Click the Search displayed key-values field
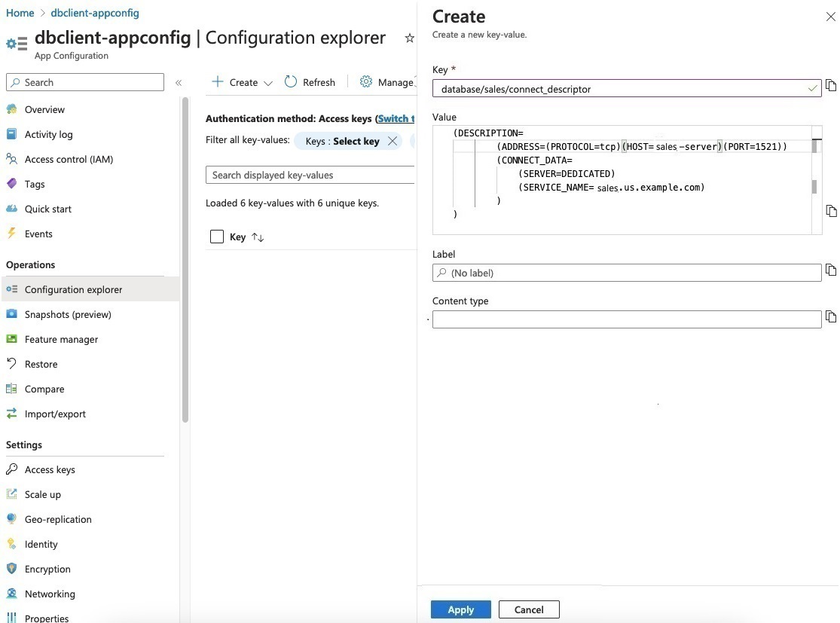 point(310,175)
